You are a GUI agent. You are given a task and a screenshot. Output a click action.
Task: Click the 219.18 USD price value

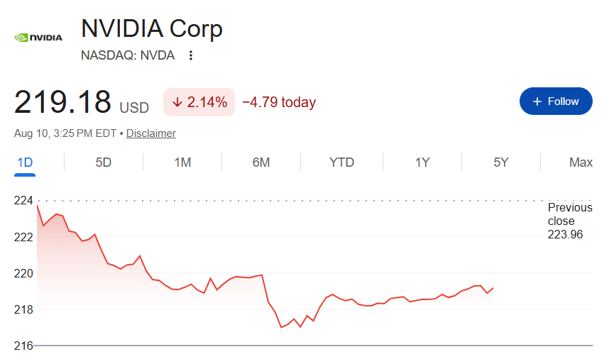point(81,102)
